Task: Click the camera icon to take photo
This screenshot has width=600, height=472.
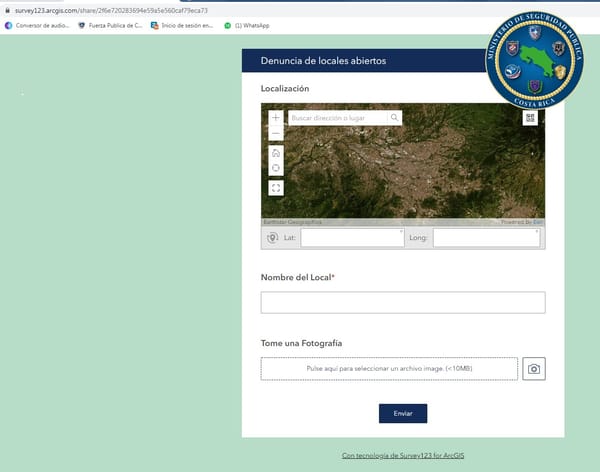Action: (534, 369)
